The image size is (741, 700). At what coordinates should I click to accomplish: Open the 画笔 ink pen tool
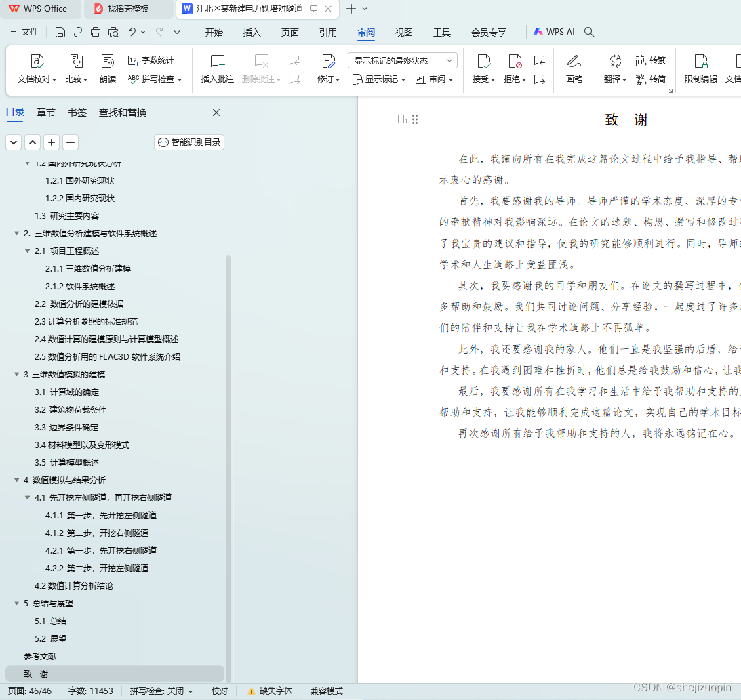pyautogui.click(x=574, y=70)
